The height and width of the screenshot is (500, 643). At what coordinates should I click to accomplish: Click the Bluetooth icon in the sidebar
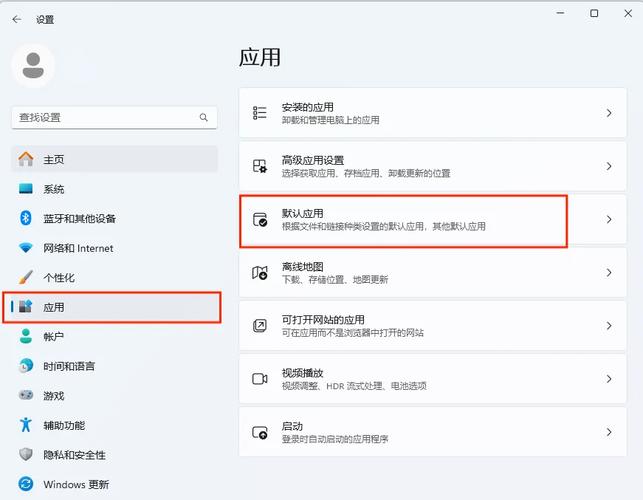point(26,218)
